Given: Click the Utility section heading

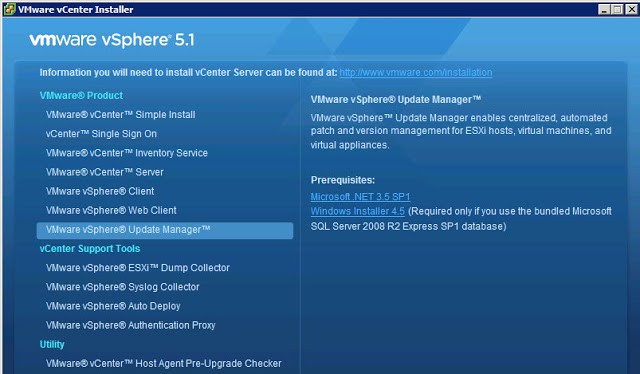Looking at the screenshot, I should [52, 345].
